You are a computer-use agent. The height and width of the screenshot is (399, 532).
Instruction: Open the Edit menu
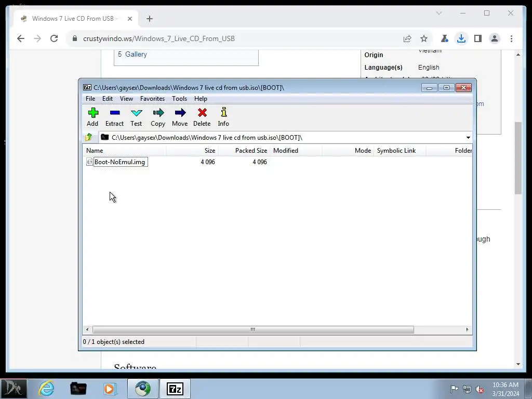pos(107,98)
